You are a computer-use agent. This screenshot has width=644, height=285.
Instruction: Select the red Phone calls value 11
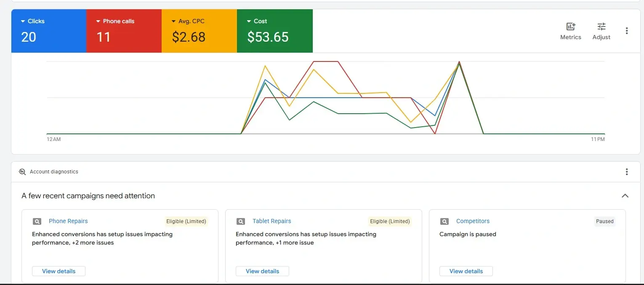click(x=104, y=37)
